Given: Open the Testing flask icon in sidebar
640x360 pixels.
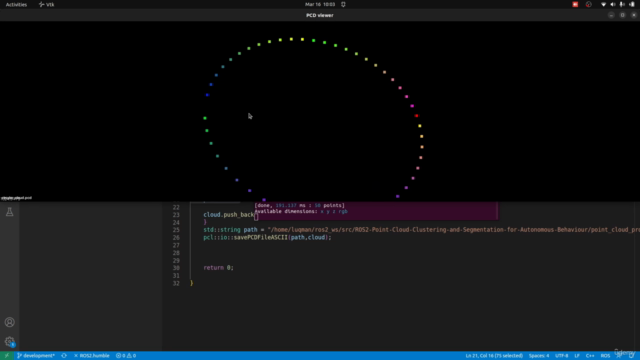Looking at the screenshot, I should (9, 212).
